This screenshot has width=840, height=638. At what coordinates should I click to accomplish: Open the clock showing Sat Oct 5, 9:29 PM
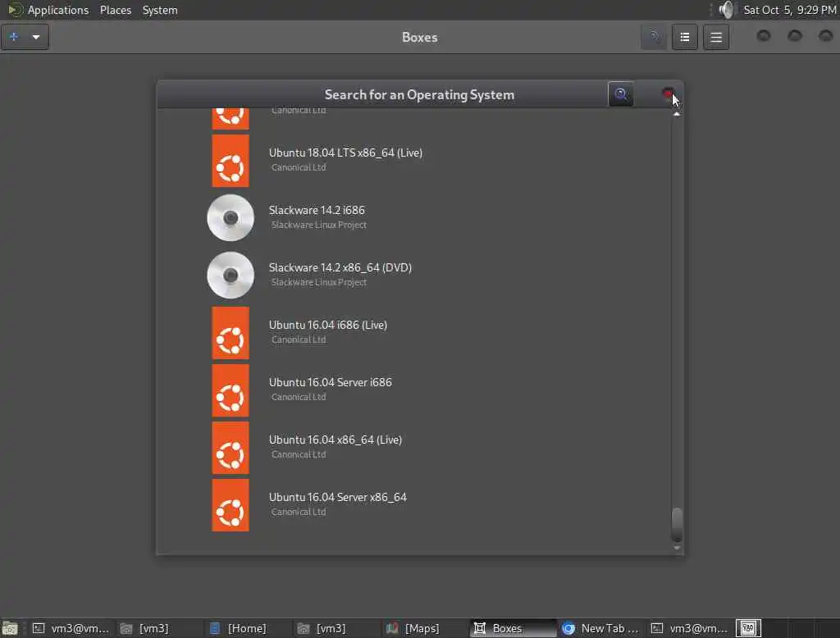(790, 10)
